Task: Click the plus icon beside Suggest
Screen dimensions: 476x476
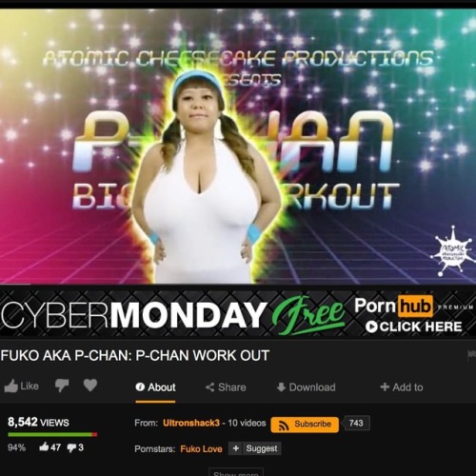Action: [x=235, y=448]
